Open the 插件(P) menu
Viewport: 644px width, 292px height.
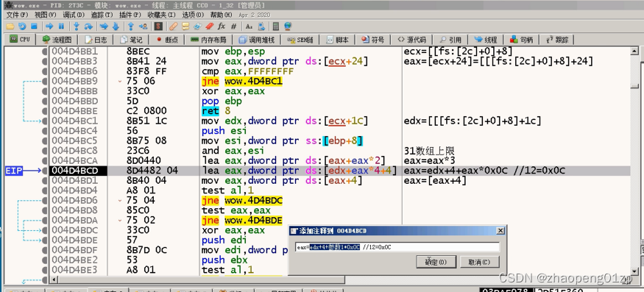point(130,15)
